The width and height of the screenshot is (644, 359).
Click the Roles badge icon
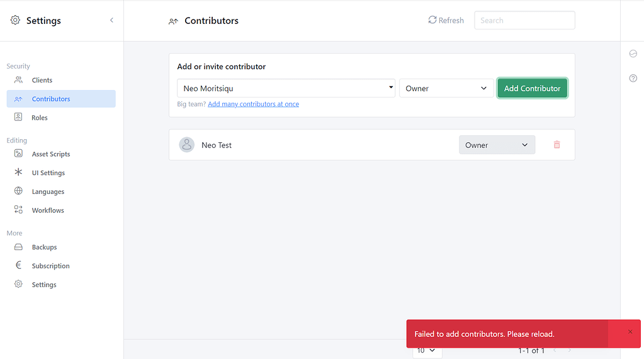click(18, 117)
